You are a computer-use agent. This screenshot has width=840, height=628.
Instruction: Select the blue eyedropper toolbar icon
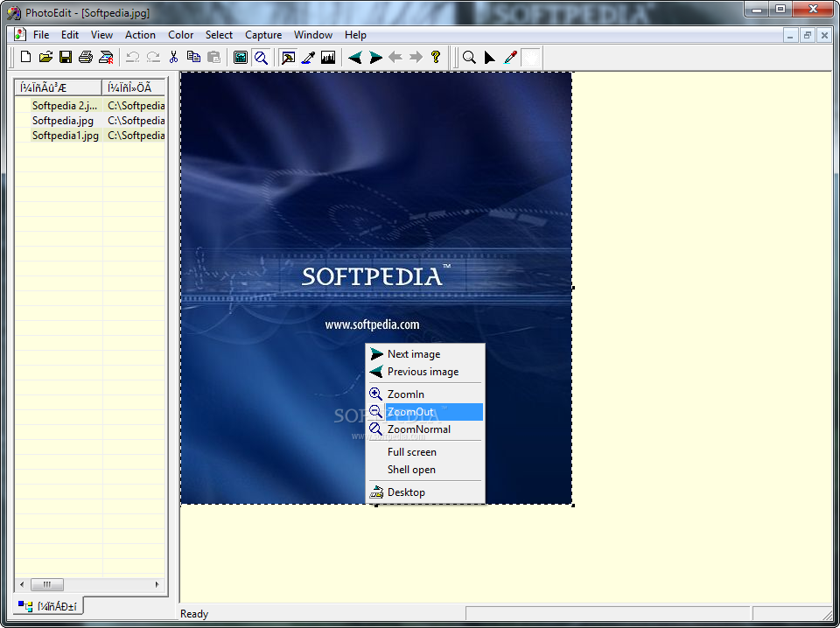pos(308,57)
